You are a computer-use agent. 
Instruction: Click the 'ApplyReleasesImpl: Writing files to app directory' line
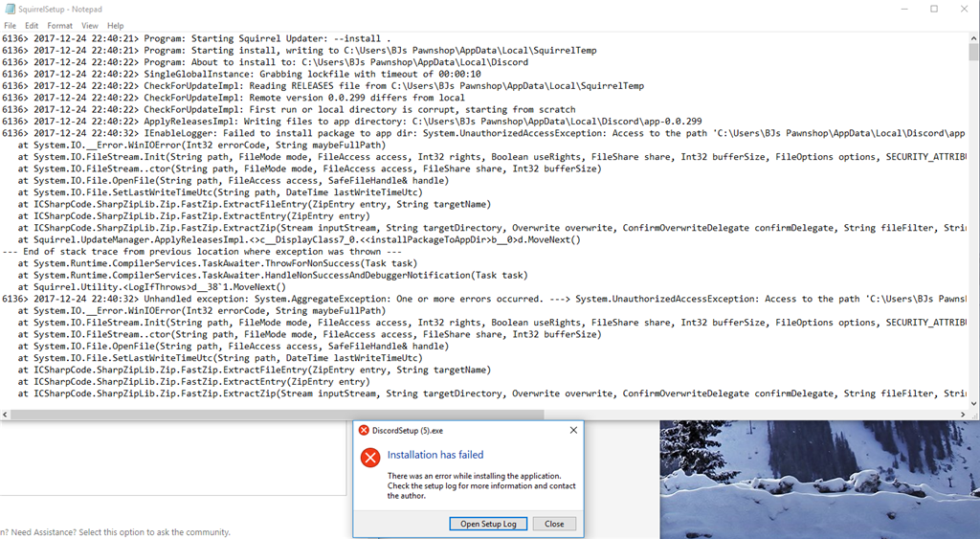coord(352,122)
